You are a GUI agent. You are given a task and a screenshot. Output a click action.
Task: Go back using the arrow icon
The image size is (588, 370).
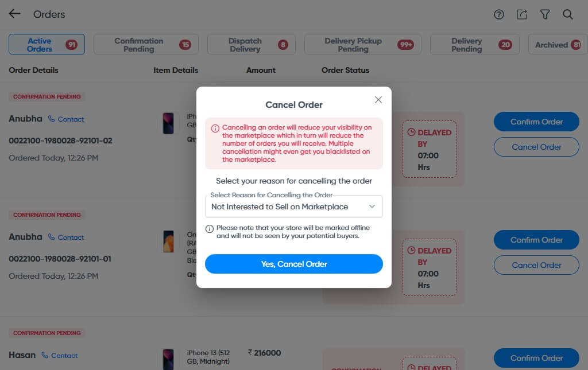(x=14, y=14)
